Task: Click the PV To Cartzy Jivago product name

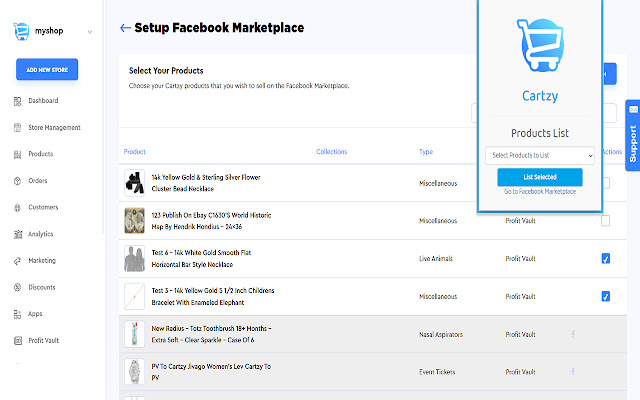Action: point(211,372)
